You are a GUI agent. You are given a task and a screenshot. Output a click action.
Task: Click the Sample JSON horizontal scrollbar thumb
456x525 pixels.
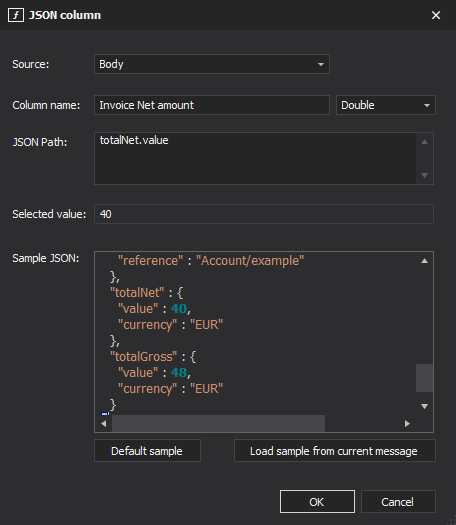(x=218, y=424)
